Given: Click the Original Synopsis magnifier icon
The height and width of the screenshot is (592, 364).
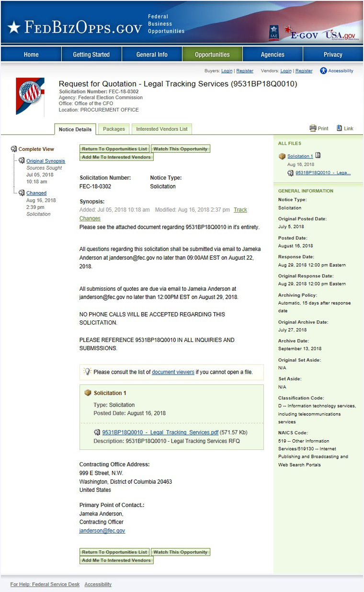Looking at the screenshot, I should (x=22, y=160).
